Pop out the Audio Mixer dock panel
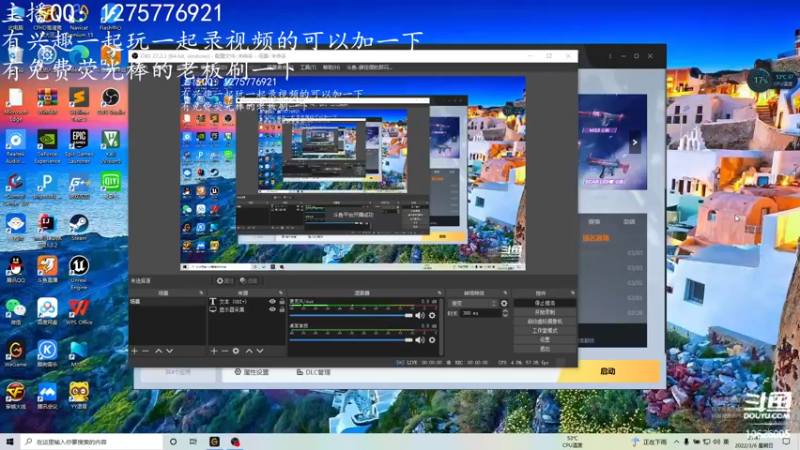The image size is (800, 450). tap(439, 293)
